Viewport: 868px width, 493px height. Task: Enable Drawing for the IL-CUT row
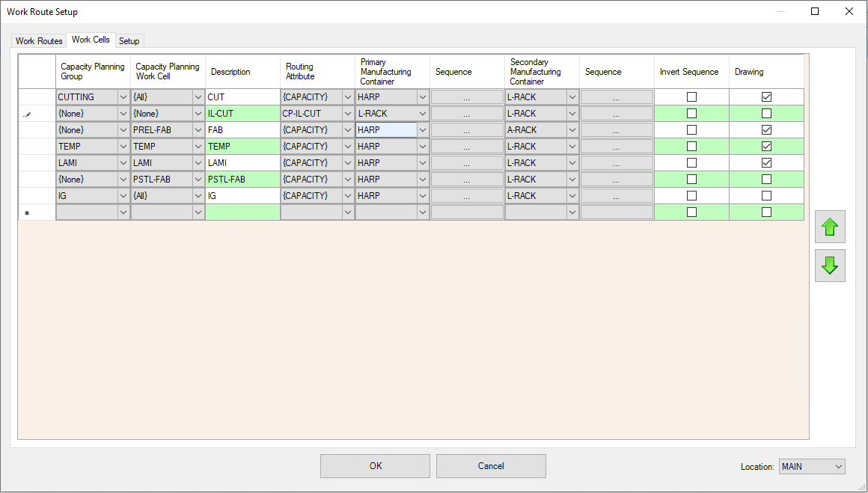[x=766, y=113]
